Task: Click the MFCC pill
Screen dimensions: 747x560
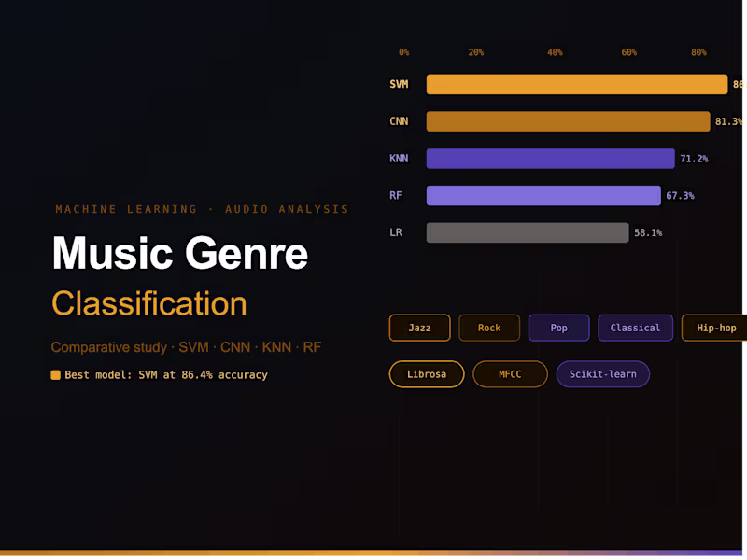Action: 510,374
